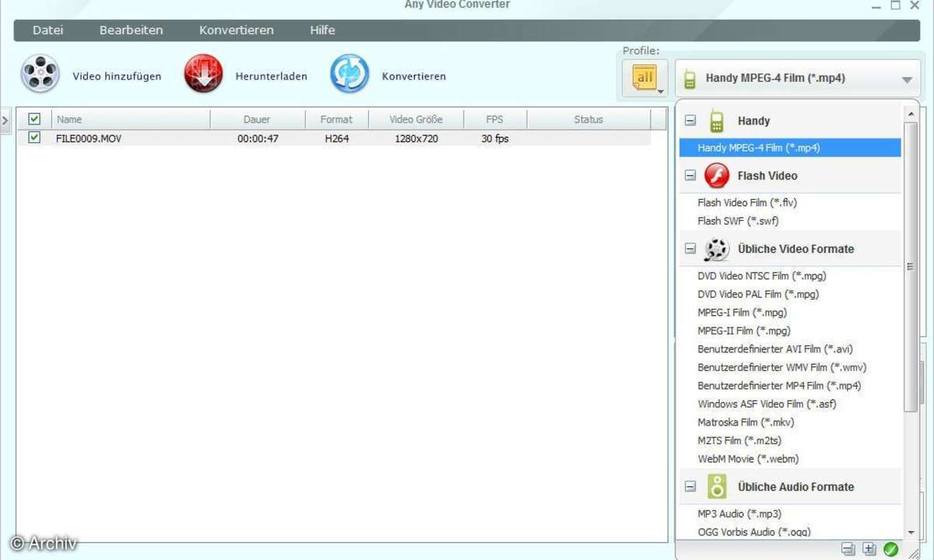Select MP3 Audio (*.mp3) profile

[x=739, y=514]
